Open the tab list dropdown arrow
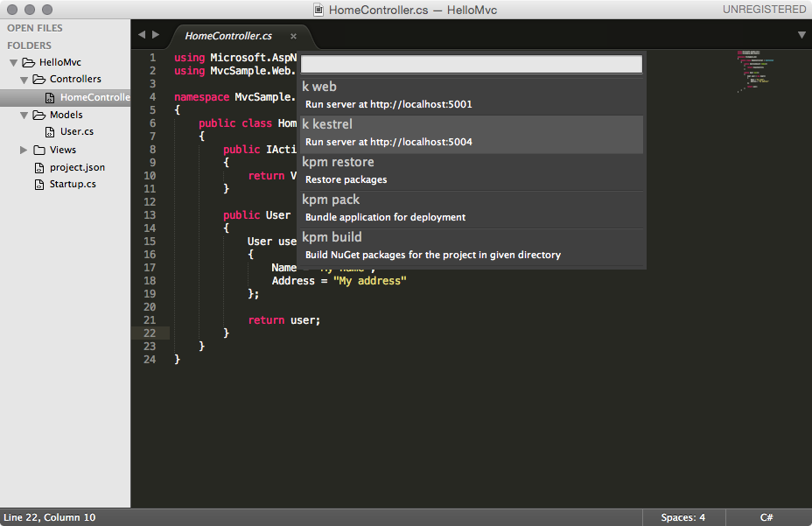The height and width of the screenshot is (526, 812). (801, 35)
